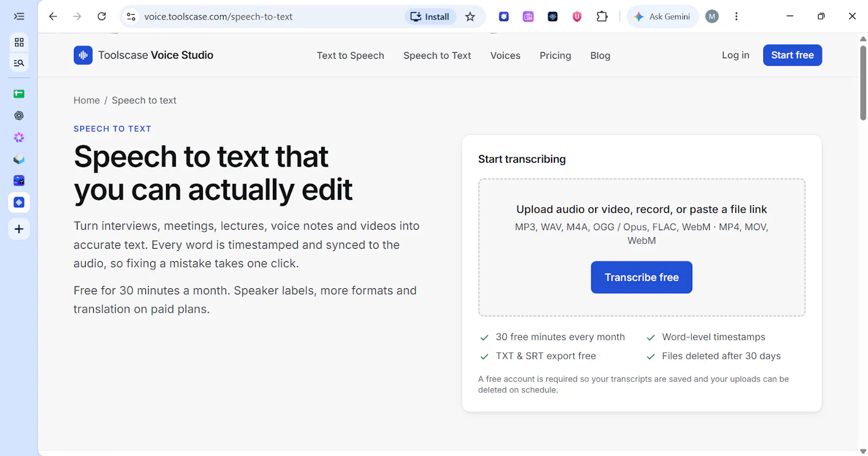Click the Toolscase Voice Studio logo
868x456 pixels.
(143, 55)
